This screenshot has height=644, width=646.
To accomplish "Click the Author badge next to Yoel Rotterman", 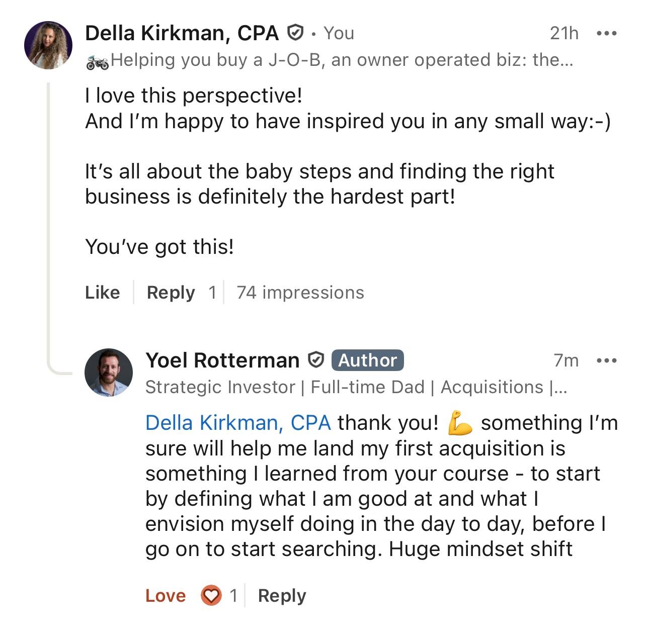I will coord(367,360).
